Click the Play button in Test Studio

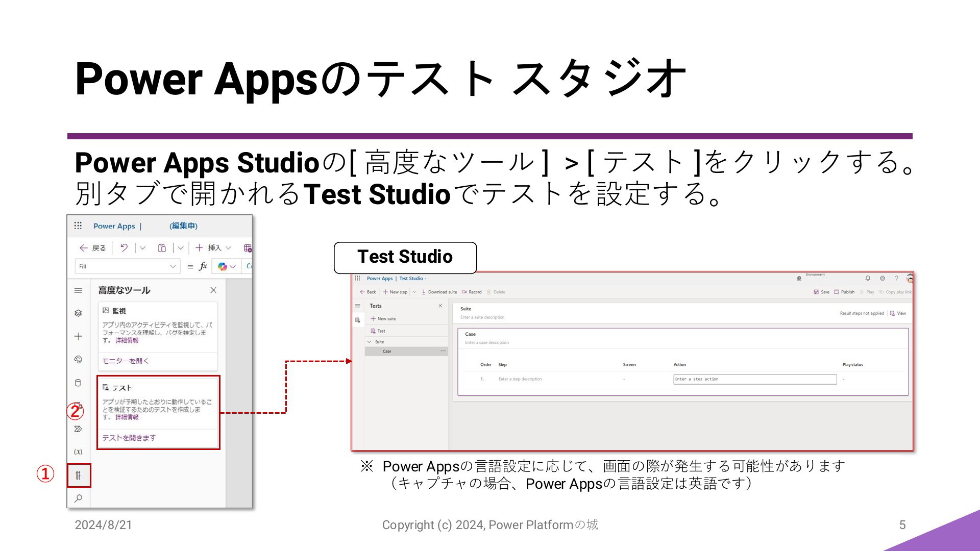[x=867, y=292]
